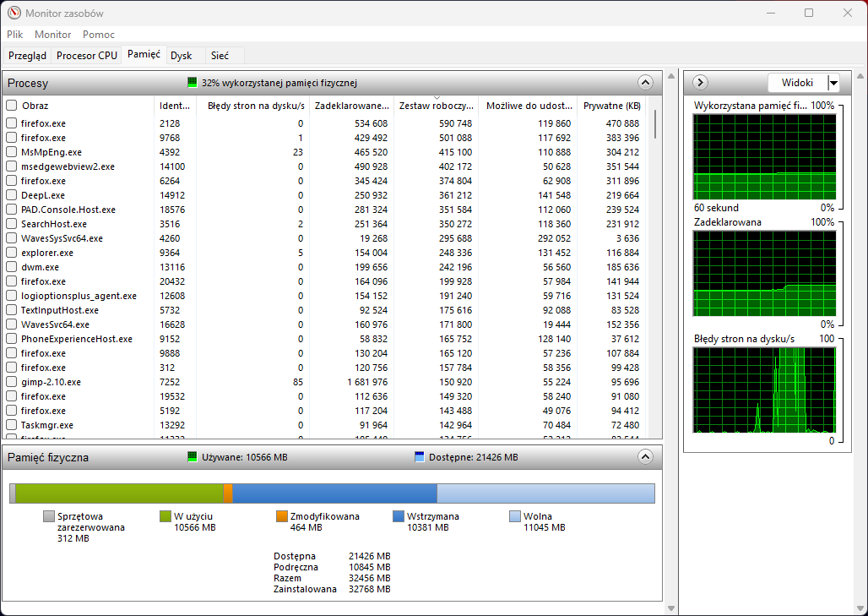Collapse the Procesy section

tap(645, 83)
